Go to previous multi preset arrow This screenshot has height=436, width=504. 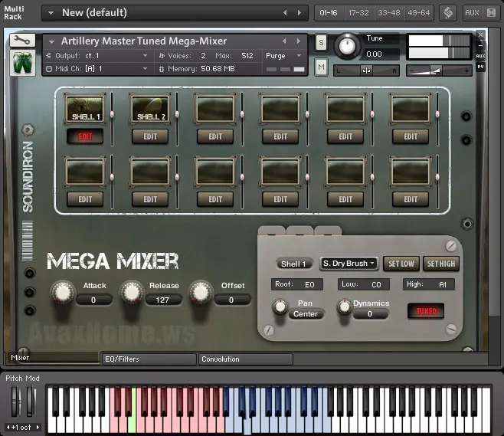pos(285,13)
